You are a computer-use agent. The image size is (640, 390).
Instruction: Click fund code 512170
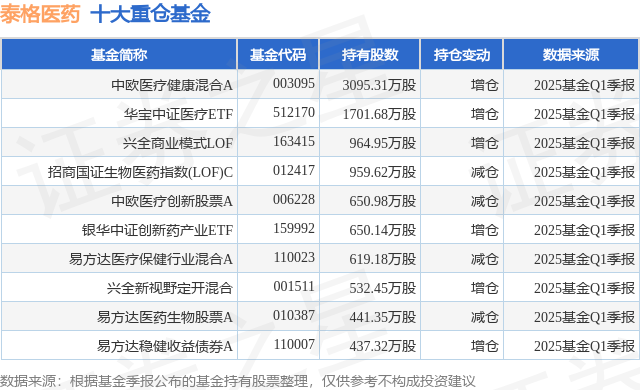coord(294,113)
